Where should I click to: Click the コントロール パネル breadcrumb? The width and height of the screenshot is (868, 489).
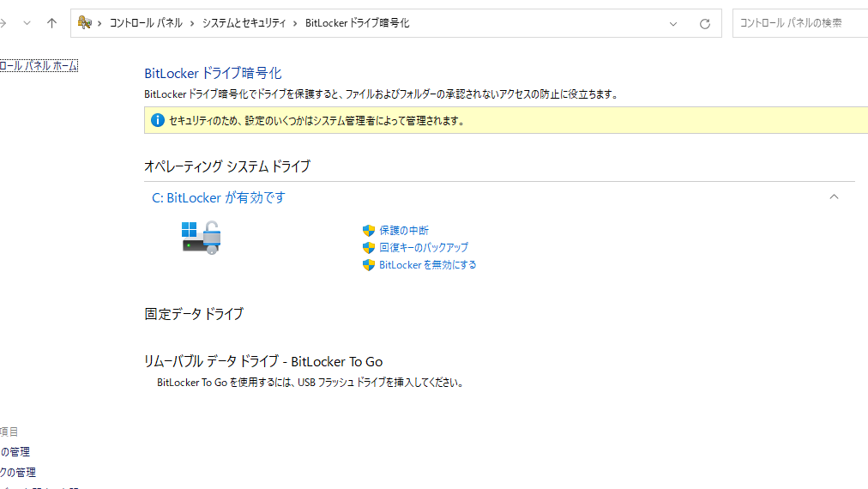pos(146,22)
